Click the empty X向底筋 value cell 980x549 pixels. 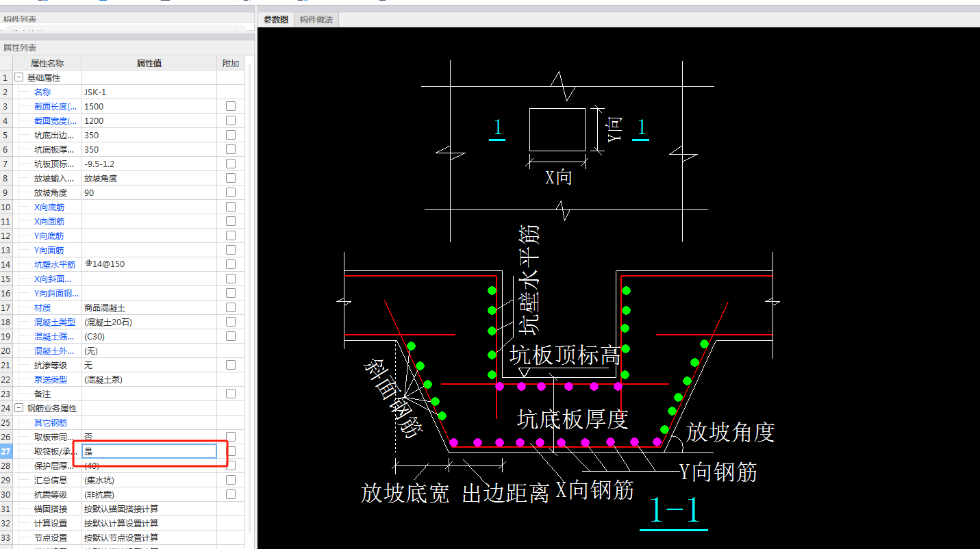click(x=149, y=207)
